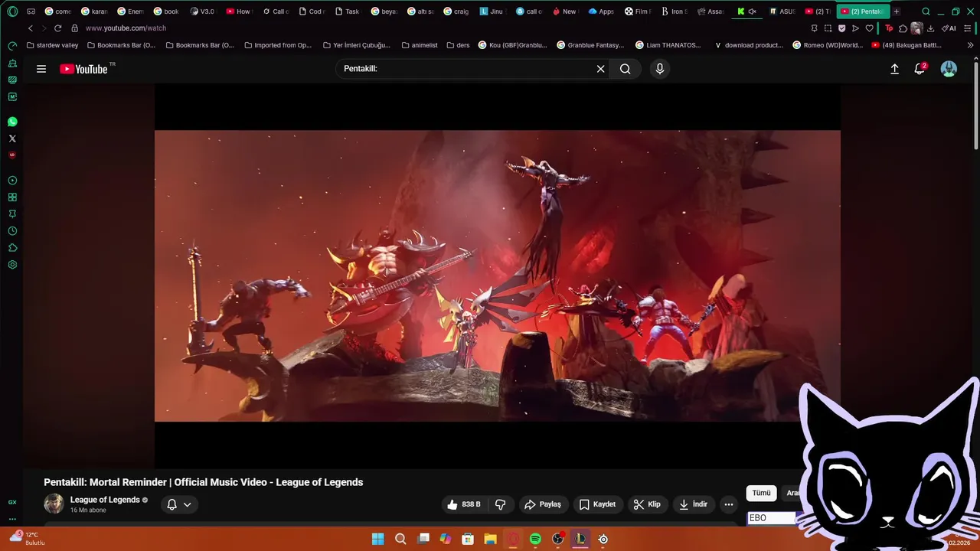Start voice search with the microphone
This screenshot has width=980, height=551.
[660, 69]
